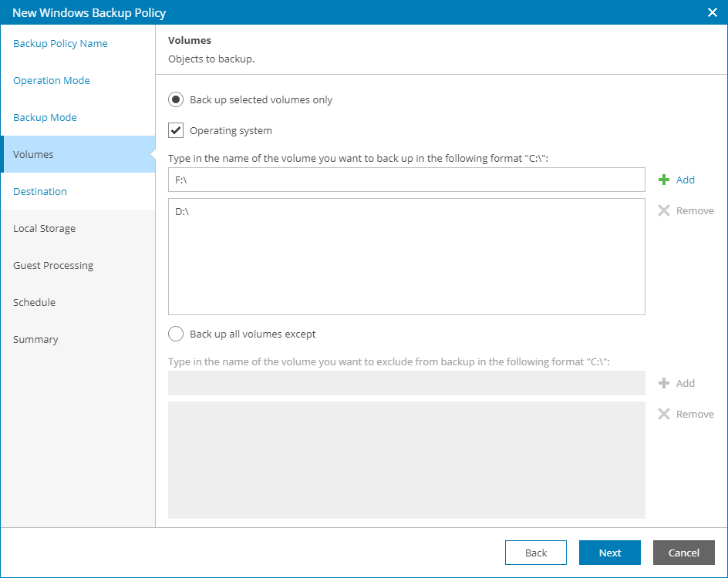
Task: Open the Backup Policy Name step
Action: point(60,43)
